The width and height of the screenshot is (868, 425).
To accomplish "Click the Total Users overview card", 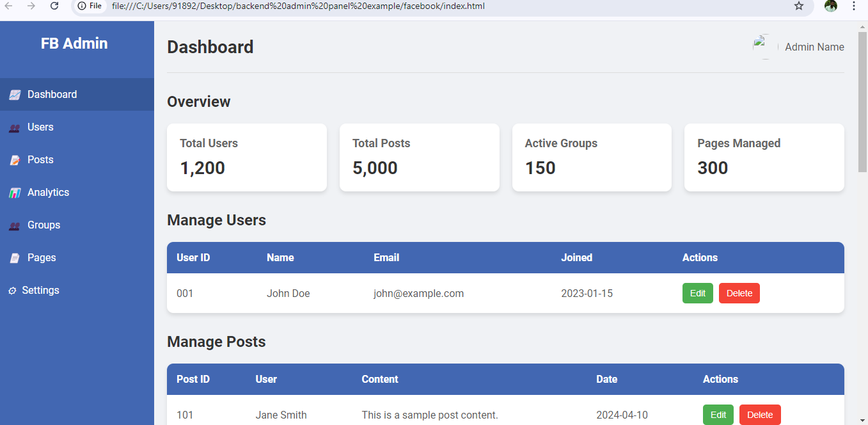I will coord(246,157).
